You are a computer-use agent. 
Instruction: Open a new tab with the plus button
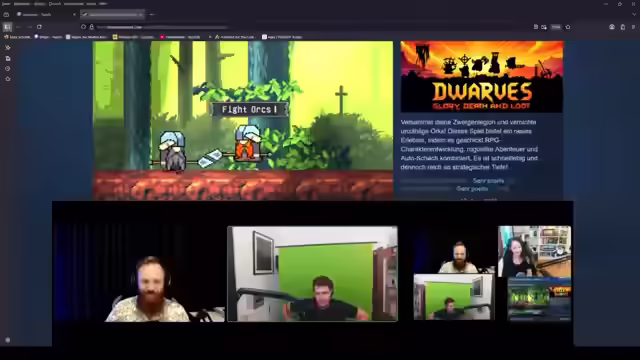152,14
